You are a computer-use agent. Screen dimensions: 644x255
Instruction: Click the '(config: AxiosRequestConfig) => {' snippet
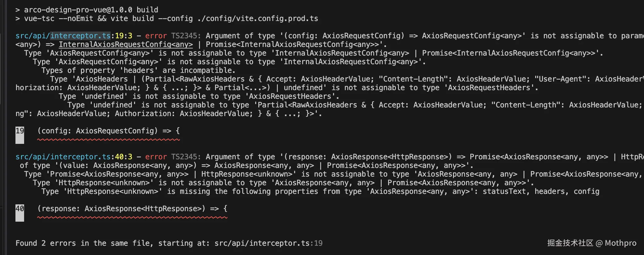tap(108, 131)
